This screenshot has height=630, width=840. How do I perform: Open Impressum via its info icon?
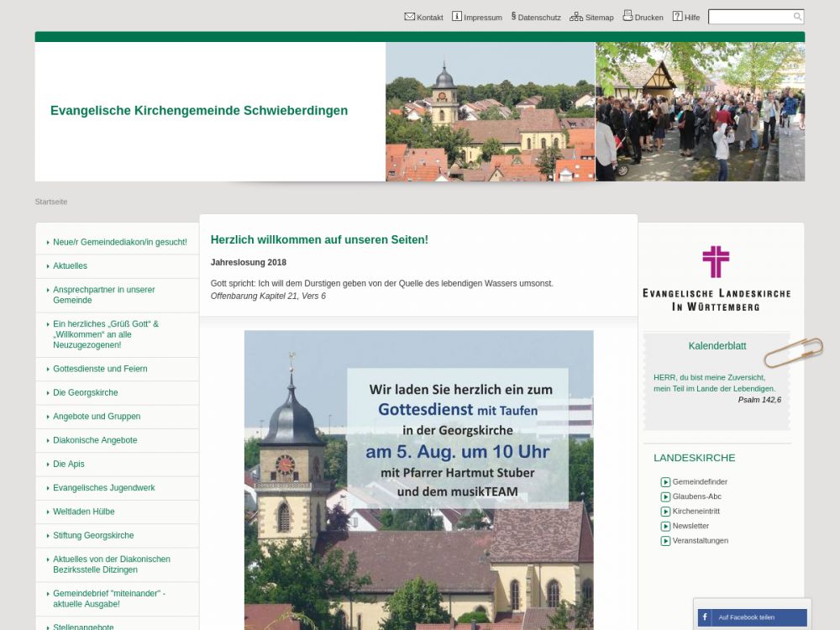(x=457, y=17)
